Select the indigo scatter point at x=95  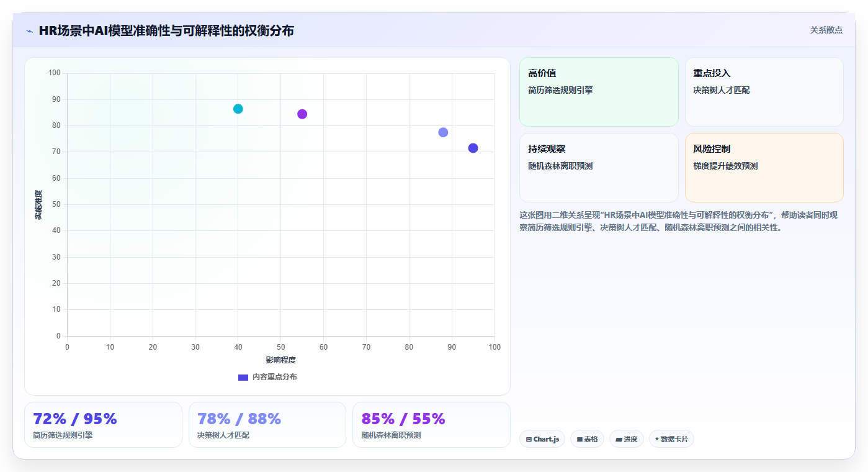[473, 148]
